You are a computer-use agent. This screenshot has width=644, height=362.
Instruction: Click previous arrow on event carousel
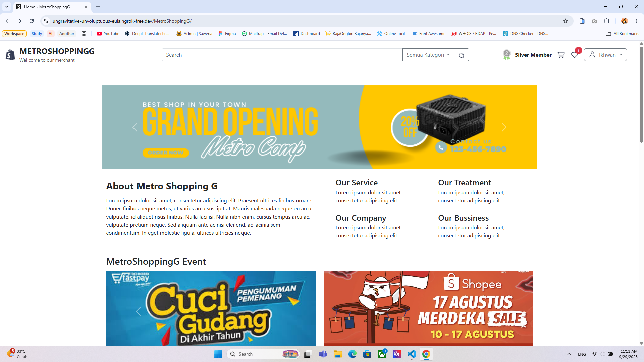(138, 311)
